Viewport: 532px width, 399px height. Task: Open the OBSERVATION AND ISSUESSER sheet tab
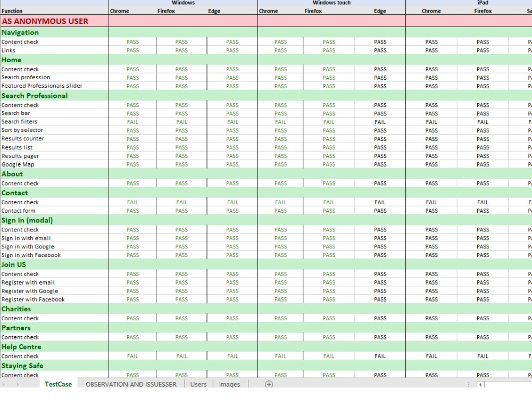coord(131,384)
